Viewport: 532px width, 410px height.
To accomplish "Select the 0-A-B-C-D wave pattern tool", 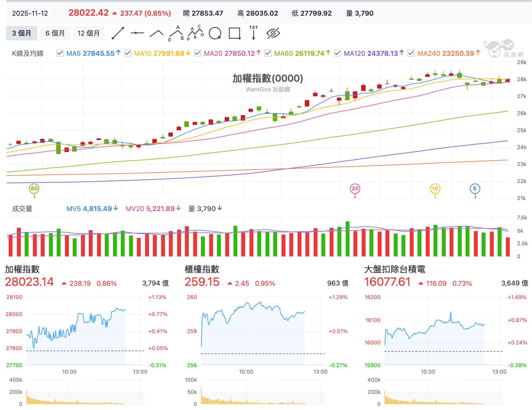I will point(195,33).
